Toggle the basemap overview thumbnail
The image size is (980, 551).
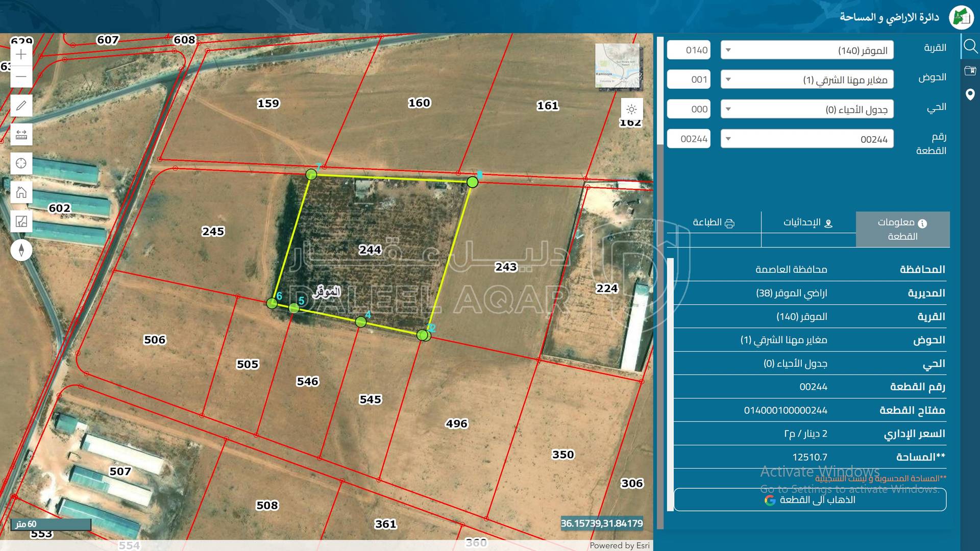(x=617, y=66)
